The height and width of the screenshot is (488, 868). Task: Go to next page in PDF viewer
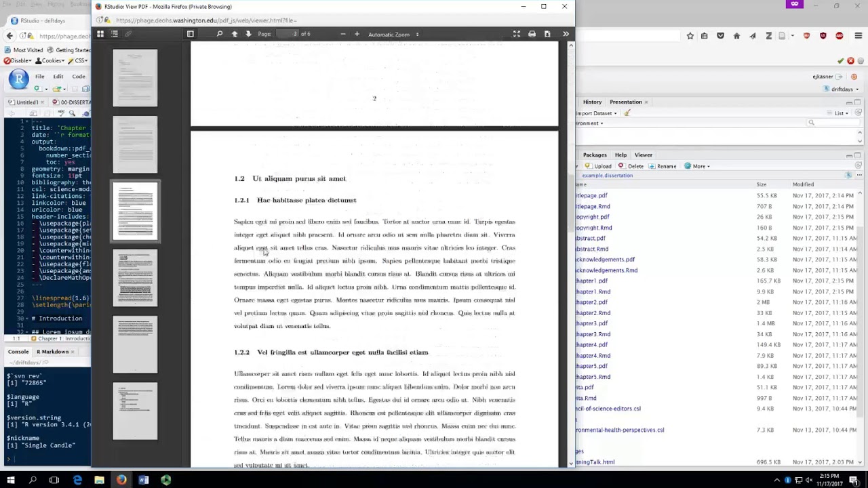pos(248,34)
